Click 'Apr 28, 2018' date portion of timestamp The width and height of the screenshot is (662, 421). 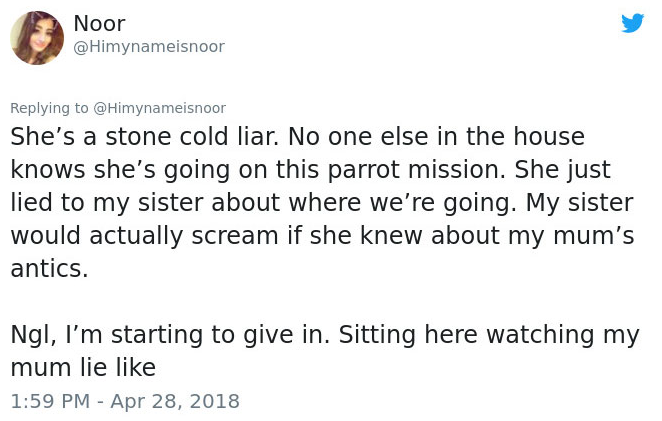point(175,401)
